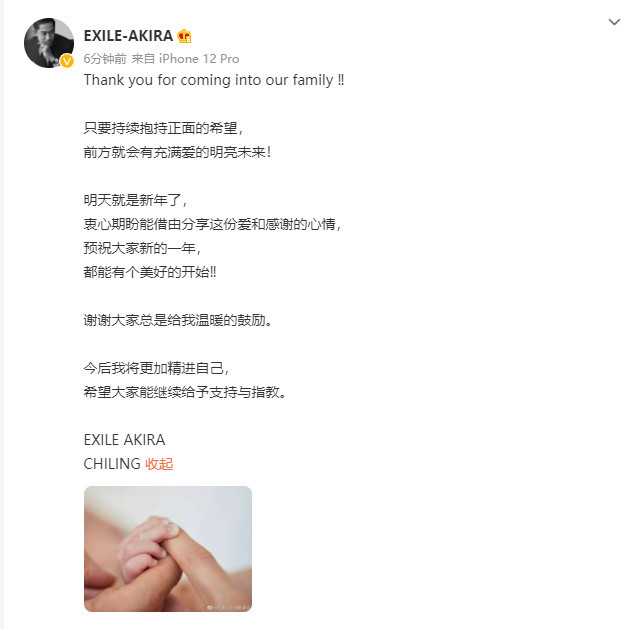Screen dimensions: 641x629
Task: Click the line 今后我将更加精进自己
Action: click(156, 368)
